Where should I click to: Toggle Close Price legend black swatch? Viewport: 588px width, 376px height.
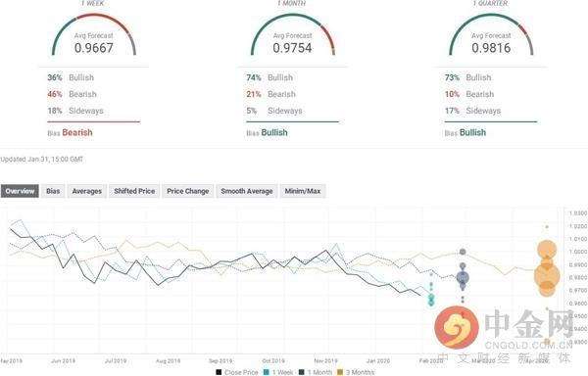coord(219,372)
